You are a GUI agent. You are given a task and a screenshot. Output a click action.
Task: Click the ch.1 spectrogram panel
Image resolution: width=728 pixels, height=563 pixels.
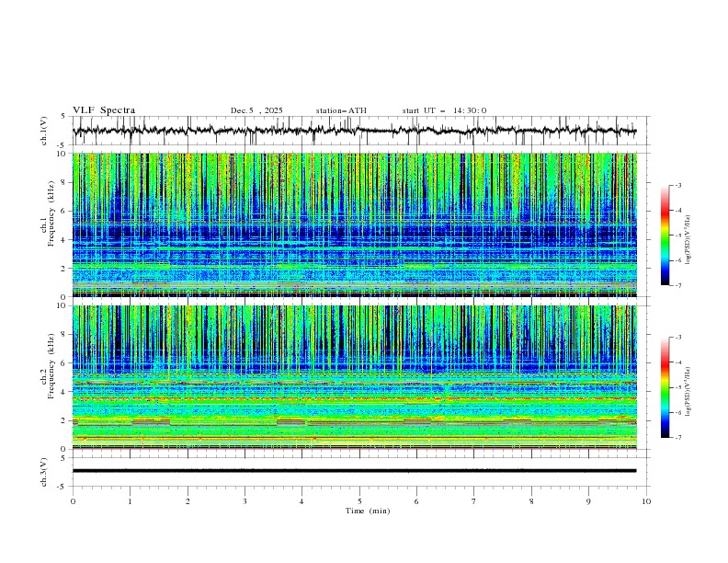click(354, 224)
